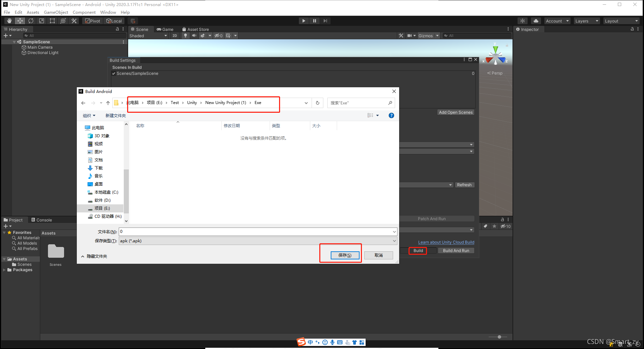The image size is (644, 349).
Task: Select the Transform tool
Action: [63, 21]
